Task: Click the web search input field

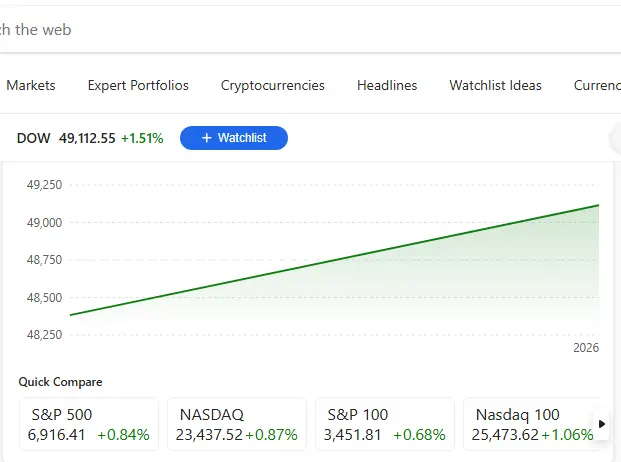Action: coord(300,30)
